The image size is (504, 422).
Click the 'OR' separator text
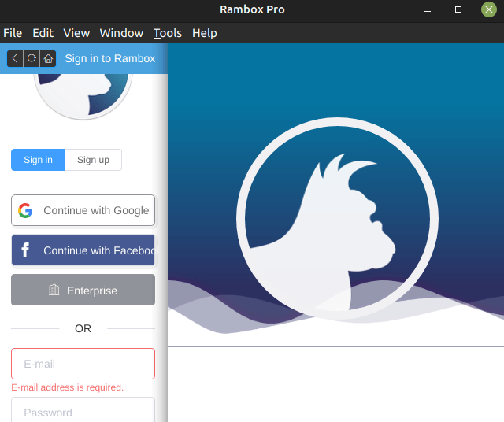(83, 328)
